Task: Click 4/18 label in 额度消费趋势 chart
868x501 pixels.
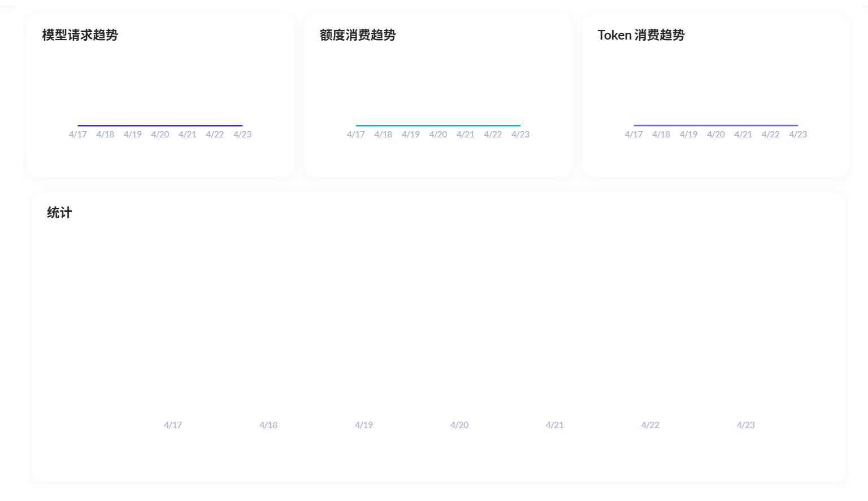Action: (x=383, y=135)
